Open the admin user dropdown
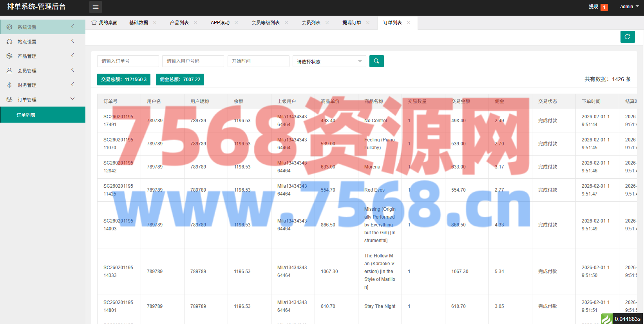644x324 pixels. [x=630, y=7]
